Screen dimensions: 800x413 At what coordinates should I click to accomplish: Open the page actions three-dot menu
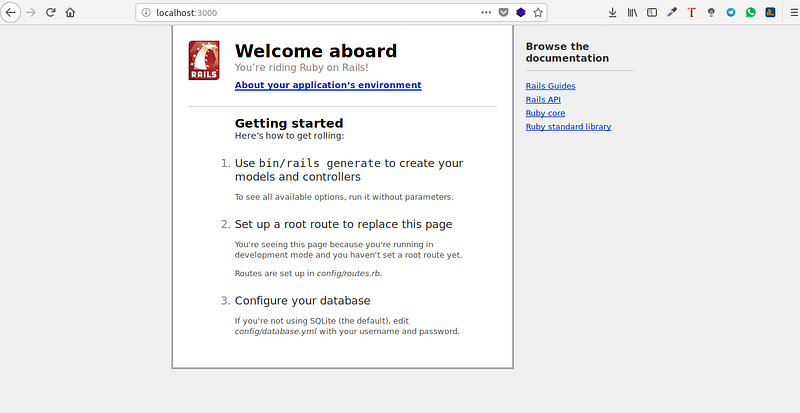[x=486, y=13]
